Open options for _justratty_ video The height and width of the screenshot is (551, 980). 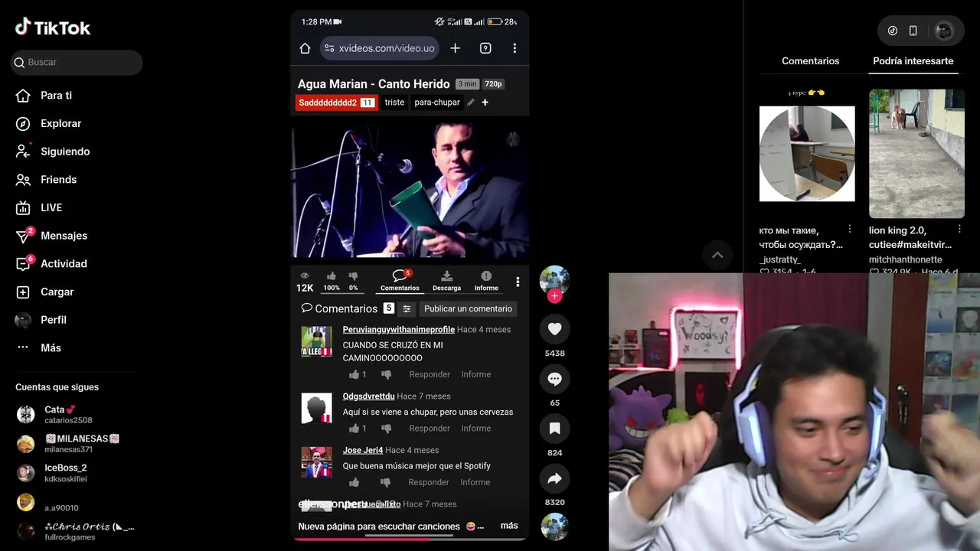[x=850, y=229]
